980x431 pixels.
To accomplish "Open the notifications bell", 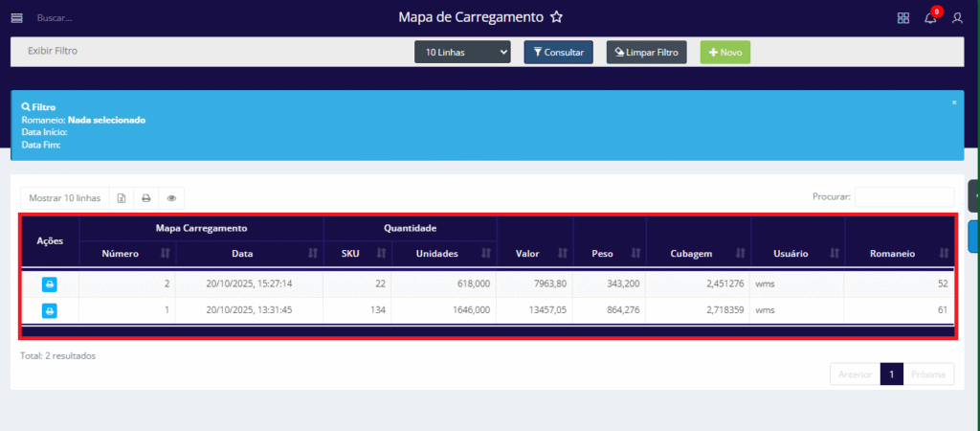I will [x=930, y=17].
